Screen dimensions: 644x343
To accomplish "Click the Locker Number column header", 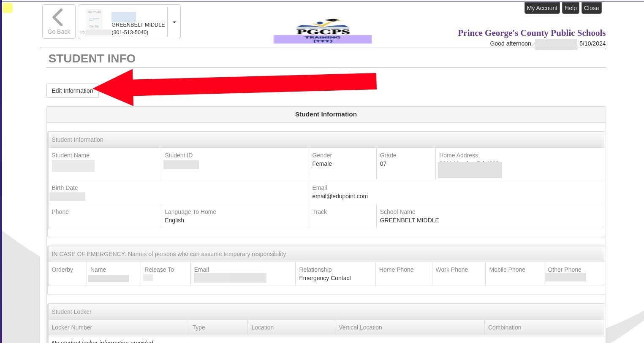I will click(x=72, y=327).
